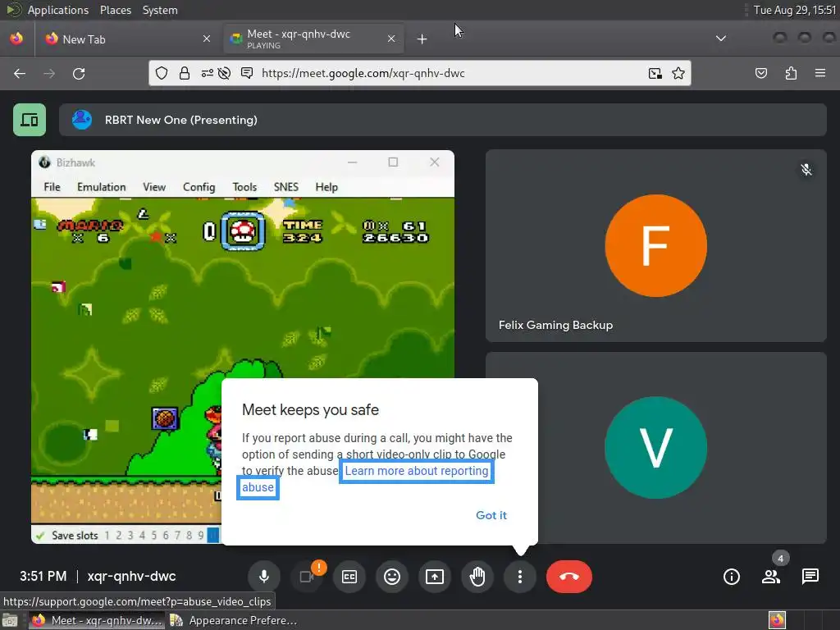Click the site security padlock icon
The image size is (840, 630).
click(185, 73)
